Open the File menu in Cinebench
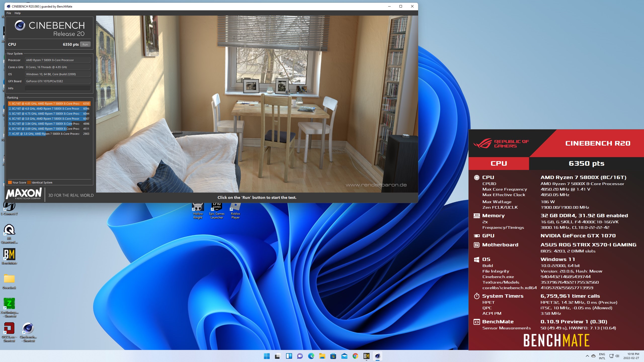 click(x=9, y=13)
